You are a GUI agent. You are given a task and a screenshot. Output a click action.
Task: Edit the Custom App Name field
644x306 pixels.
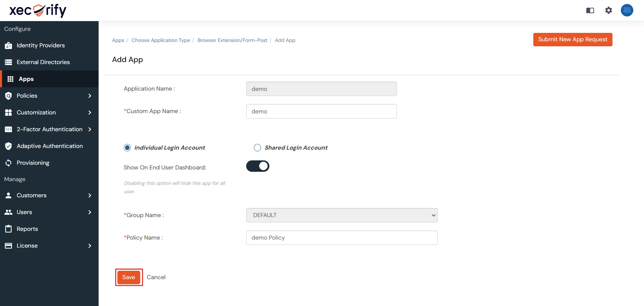[321, 111]
